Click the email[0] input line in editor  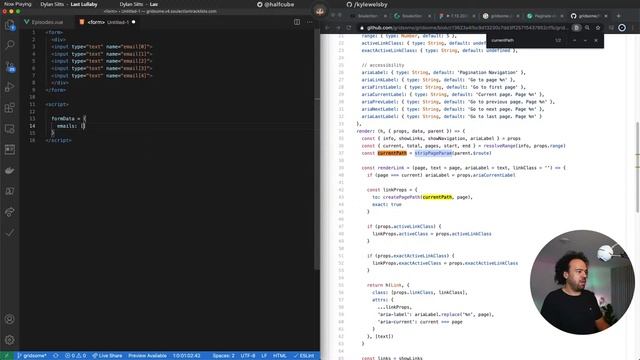click(102, 47)
